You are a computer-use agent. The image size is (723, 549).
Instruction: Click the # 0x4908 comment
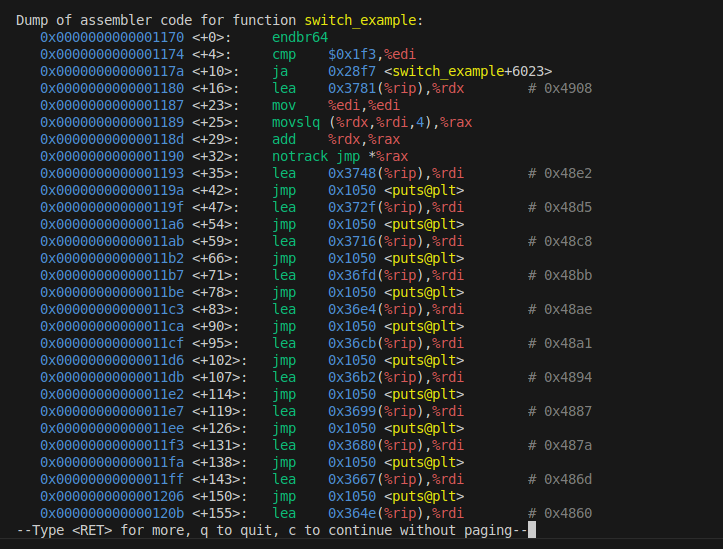[560, 88]
